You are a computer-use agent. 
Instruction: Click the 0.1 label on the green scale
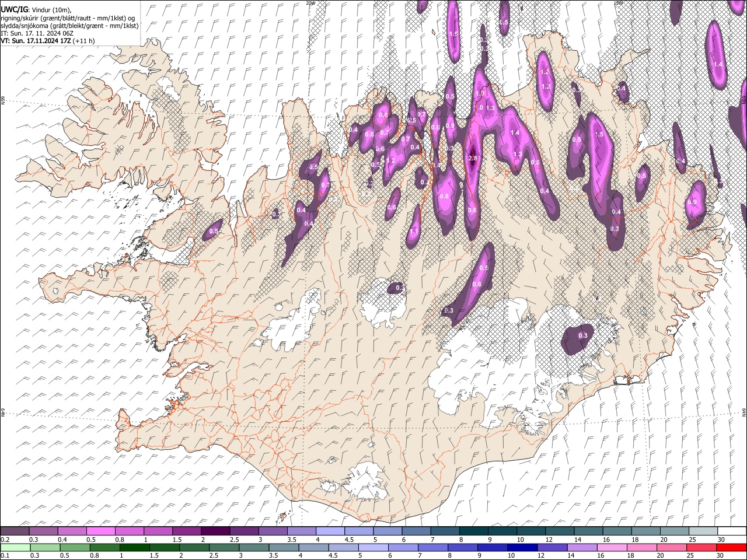[5, 555]
